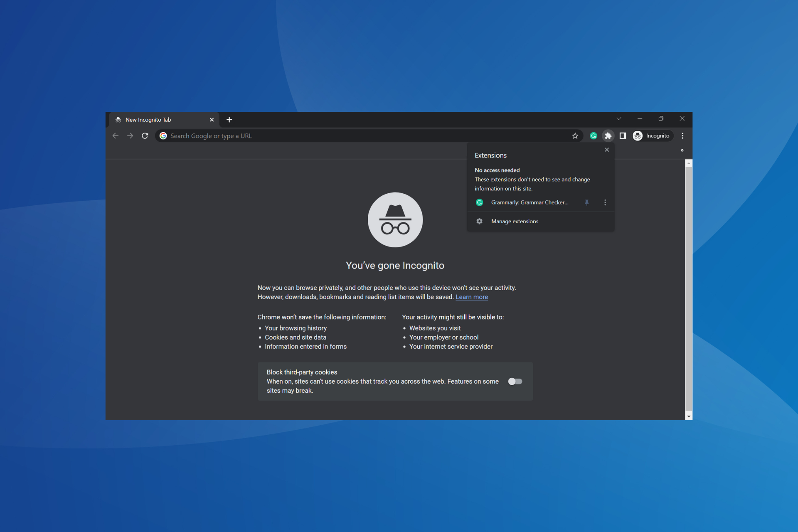This screenshot has width=798, height=532.
Task: Click 'Your employer or school' list item
Action: pos(444,337)
